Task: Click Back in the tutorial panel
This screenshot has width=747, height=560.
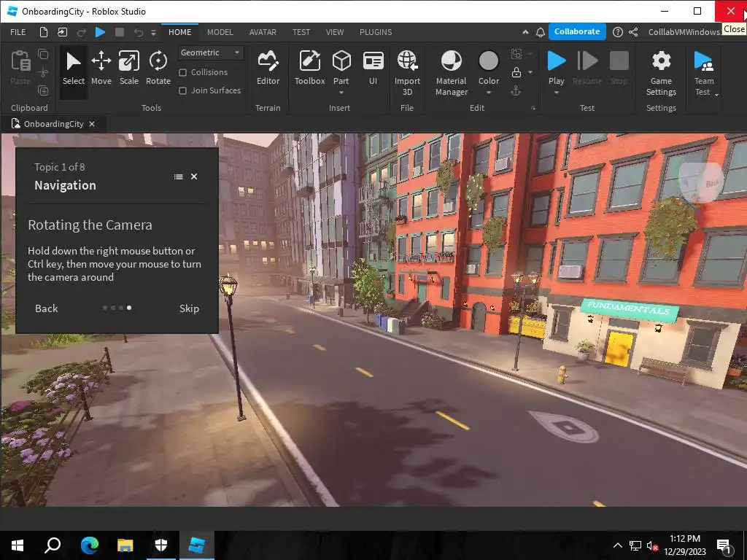Action: point(46,308)
